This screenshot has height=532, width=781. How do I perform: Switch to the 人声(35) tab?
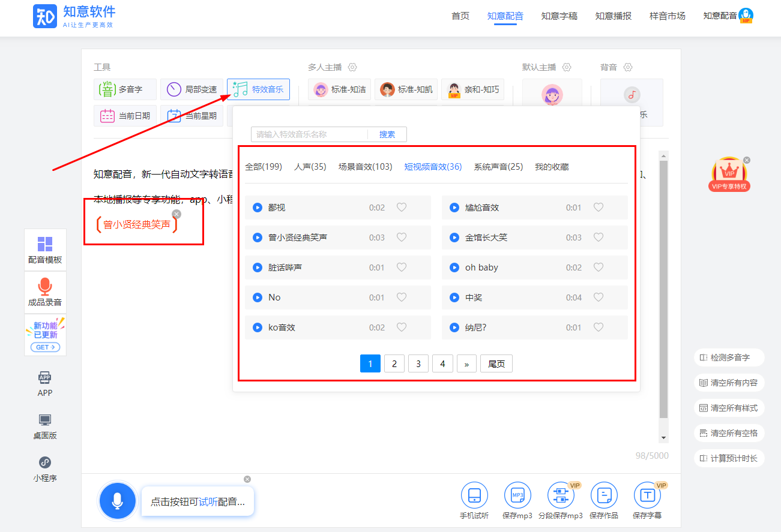tap(310, 167)
